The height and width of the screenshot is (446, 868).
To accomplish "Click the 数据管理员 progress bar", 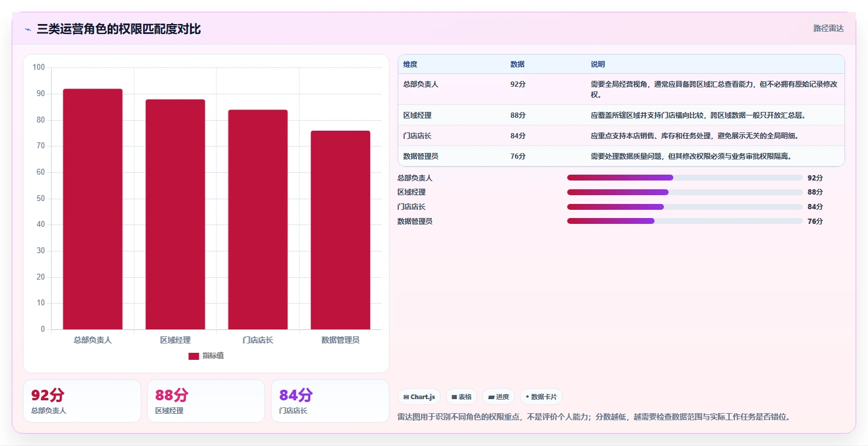I will coord(684,221).
